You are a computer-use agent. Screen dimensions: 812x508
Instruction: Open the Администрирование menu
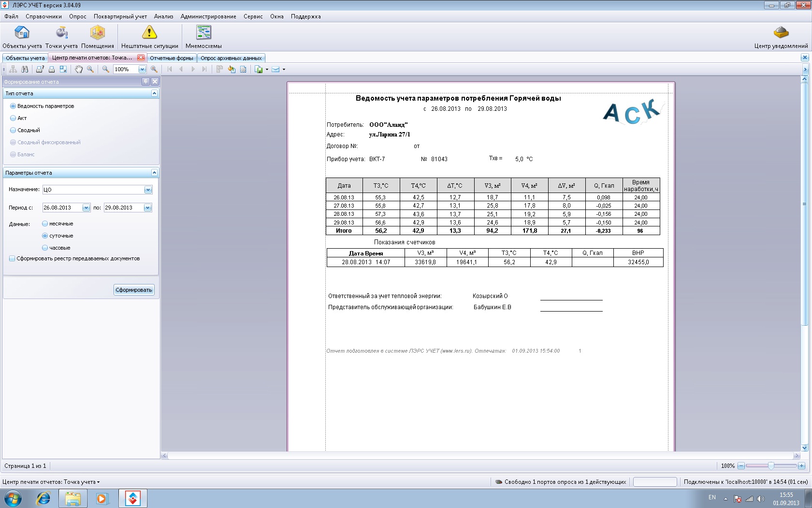208,16
